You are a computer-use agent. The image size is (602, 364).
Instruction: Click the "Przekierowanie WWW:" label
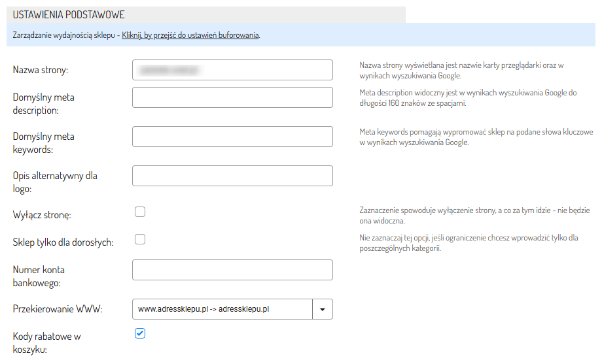(58, 309)
